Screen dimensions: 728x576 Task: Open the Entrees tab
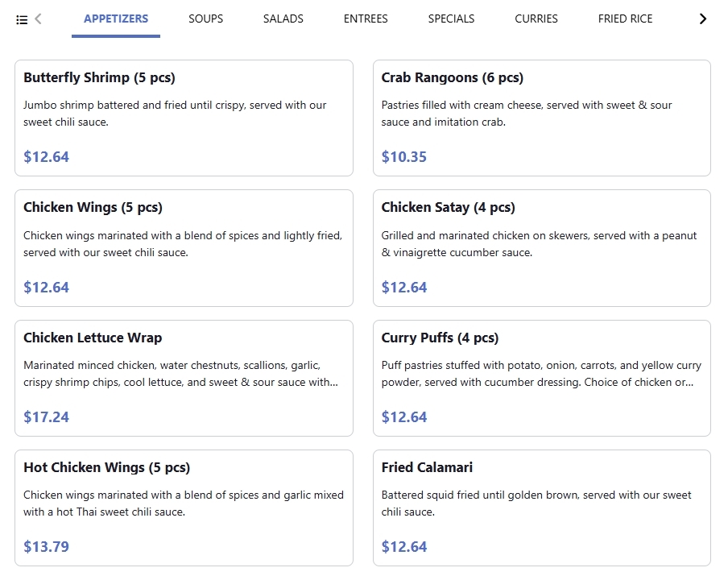pos(366,19)
